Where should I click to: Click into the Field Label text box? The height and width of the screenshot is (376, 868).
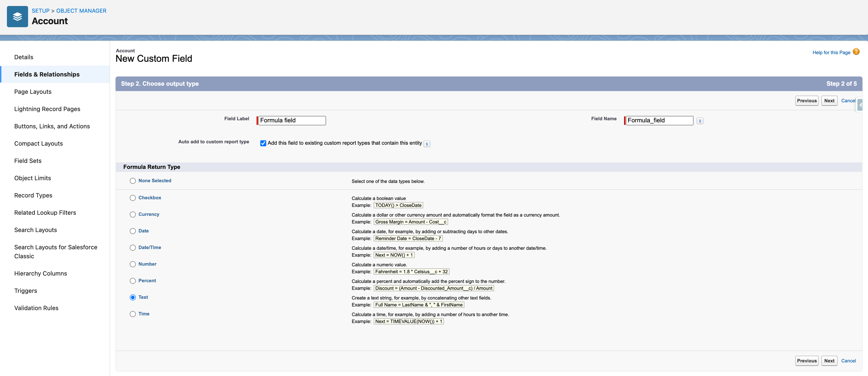[x=292, y=120]
